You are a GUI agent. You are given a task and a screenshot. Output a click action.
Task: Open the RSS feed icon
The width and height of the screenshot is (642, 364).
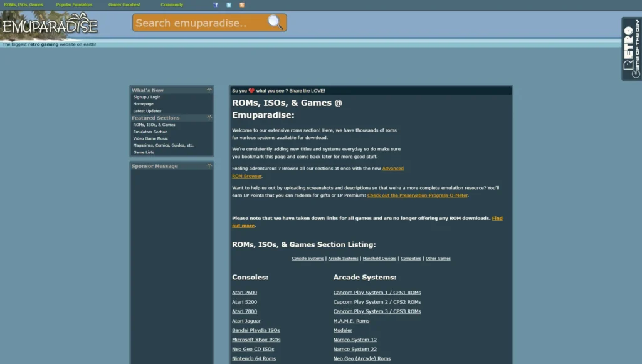(x=242, y=5)
